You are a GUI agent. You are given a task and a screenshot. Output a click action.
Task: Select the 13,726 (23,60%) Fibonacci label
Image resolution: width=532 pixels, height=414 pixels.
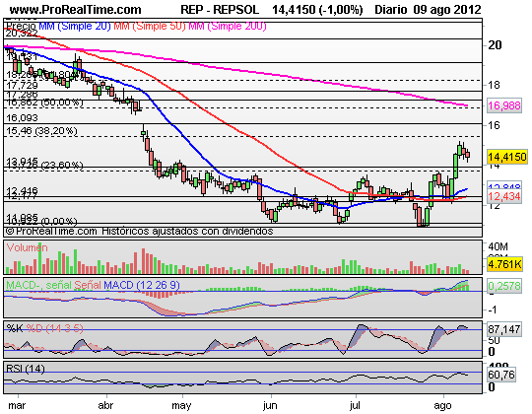[44, 166]
